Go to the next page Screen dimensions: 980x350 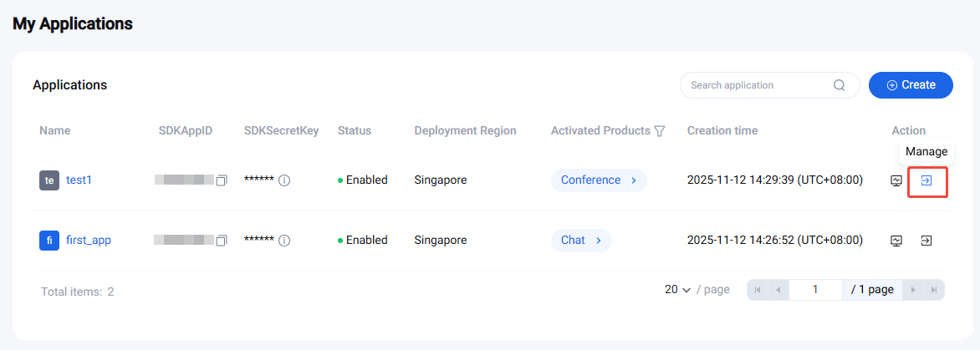pyautogui.click(x=913, y=290)
